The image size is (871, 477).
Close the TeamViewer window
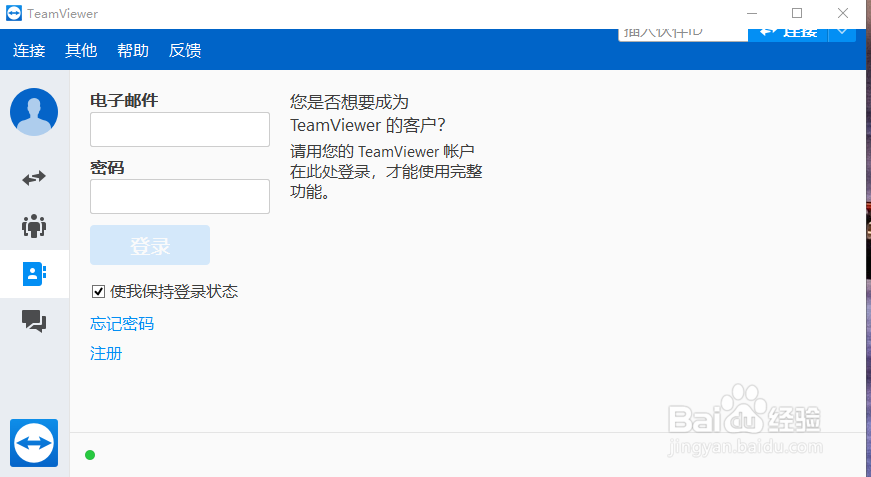click(x=843, y=13)
